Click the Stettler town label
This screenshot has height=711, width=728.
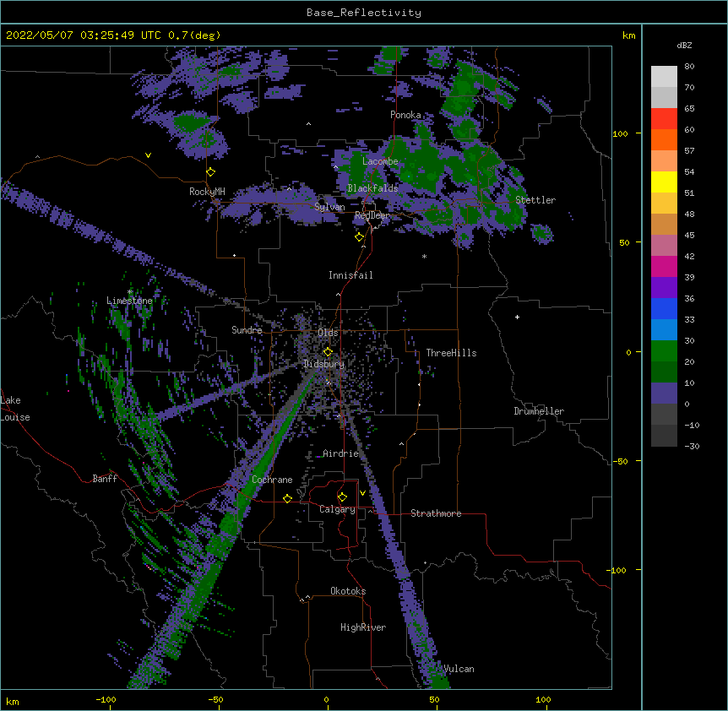[535, 200]
